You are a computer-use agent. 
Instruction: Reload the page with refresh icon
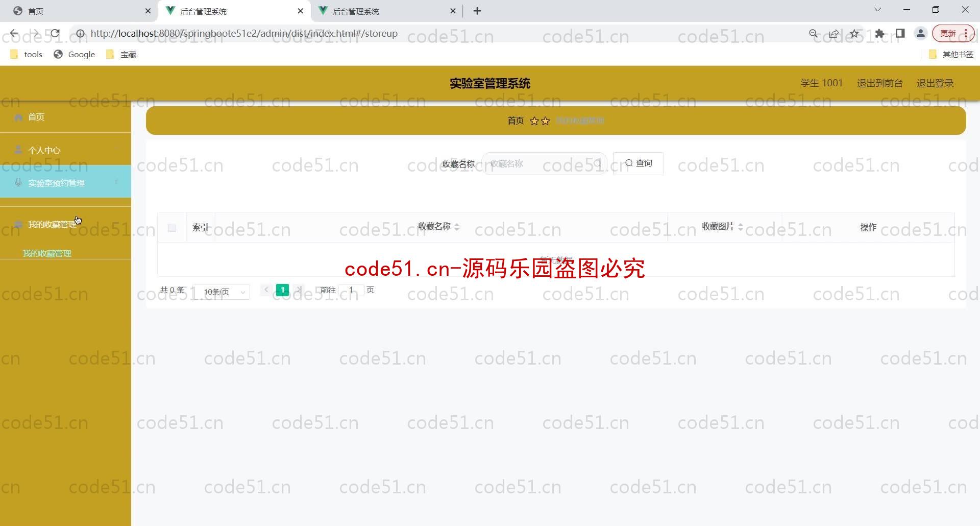pos(55,34)
